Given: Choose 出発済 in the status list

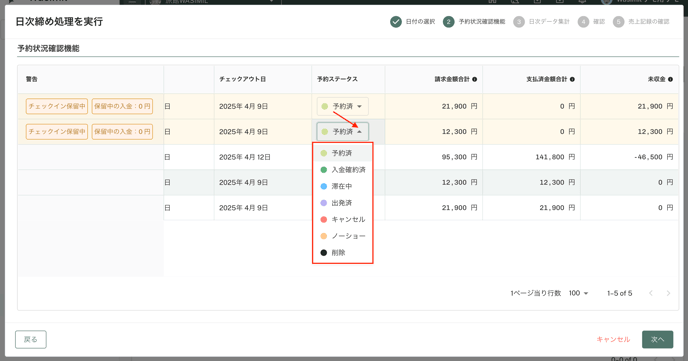Looking at the screenshot, I should (x=342, y=203).
